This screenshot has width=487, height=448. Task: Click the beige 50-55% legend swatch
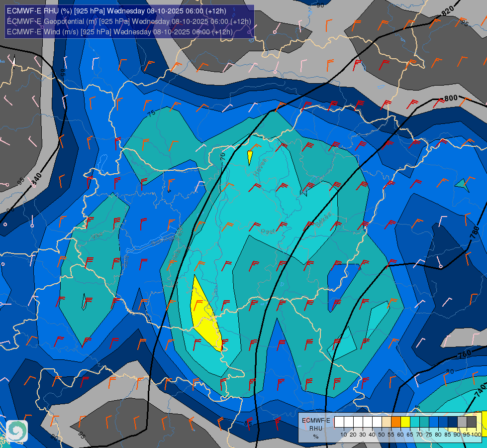point(387,422)
